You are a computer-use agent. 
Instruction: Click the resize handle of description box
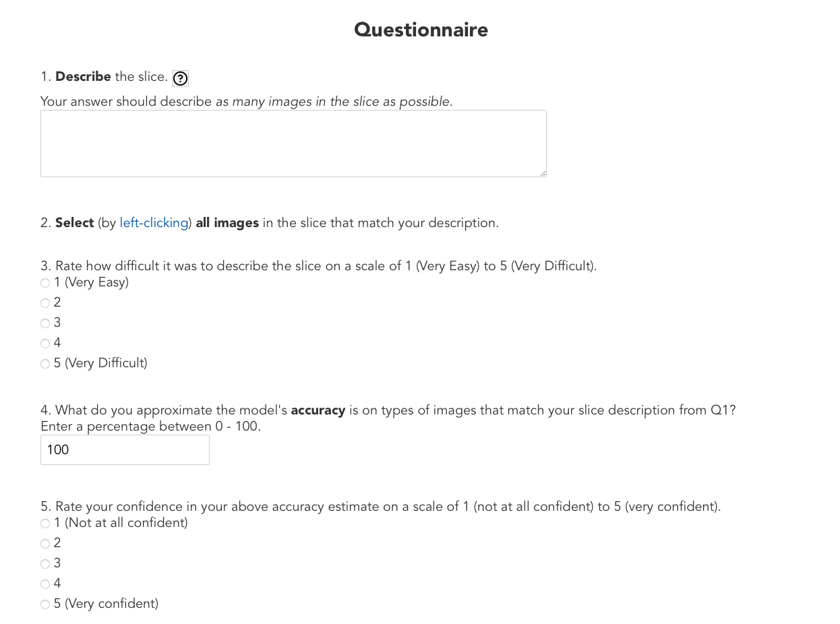543,173
